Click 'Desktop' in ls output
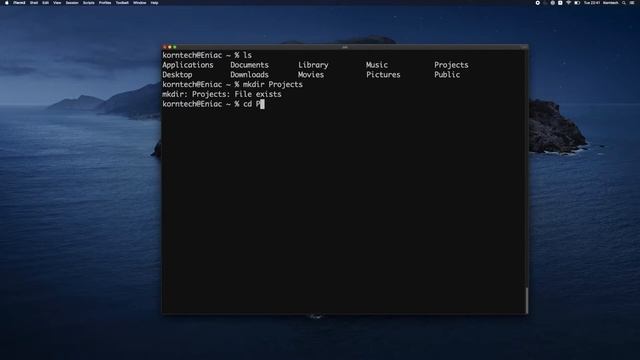The image size is (640, 360). point(177,75)
